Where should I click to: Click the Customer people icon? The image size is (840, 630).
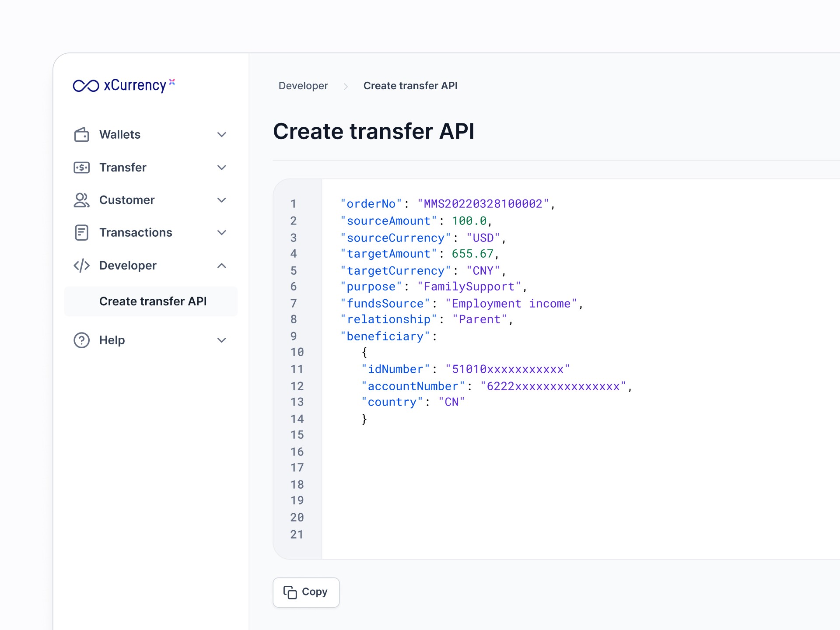point(81,200)
